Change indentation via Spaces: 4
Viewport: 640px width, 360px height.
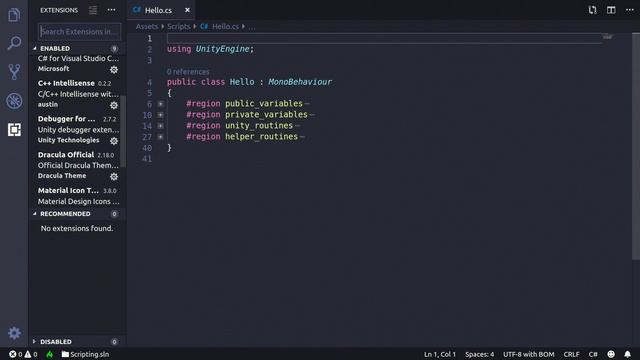click(480, 354)
